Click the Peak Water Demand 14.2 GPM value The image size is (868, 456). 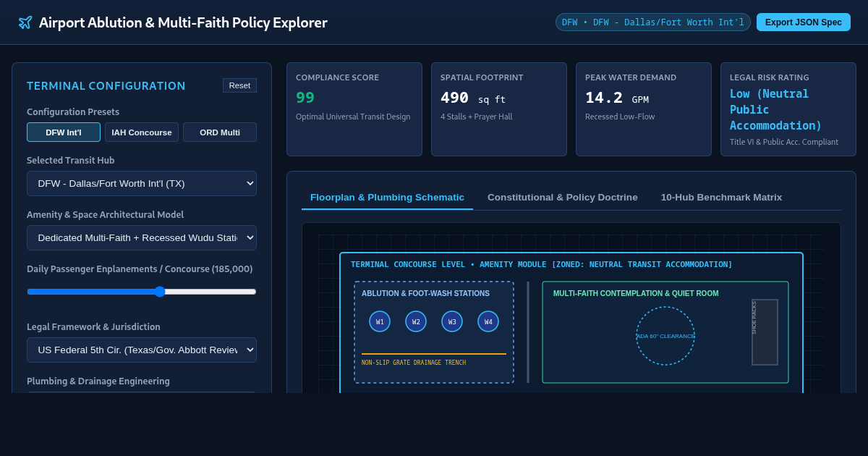coord(617,98)
